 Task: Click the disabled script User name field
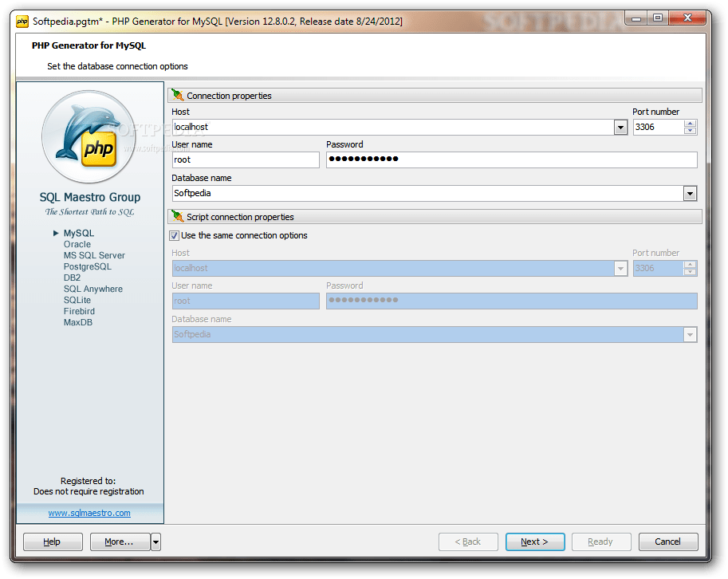246,301
